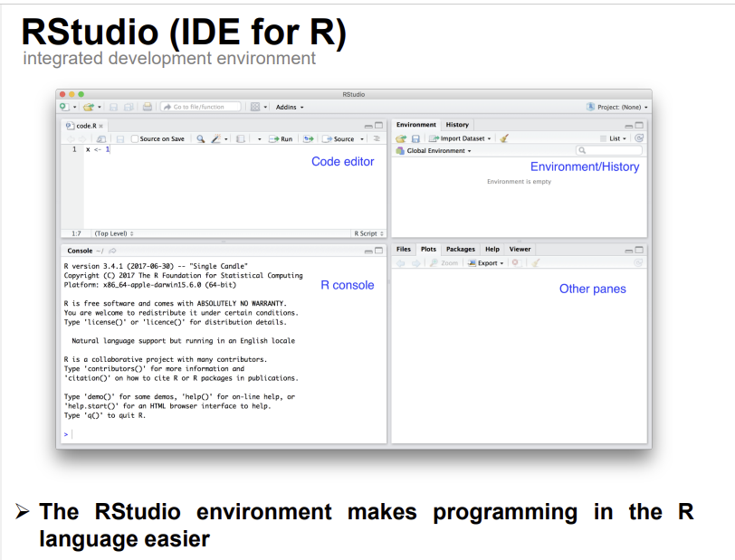Switch to the History tab
The image size is (735, 560).
coord(457,125)
